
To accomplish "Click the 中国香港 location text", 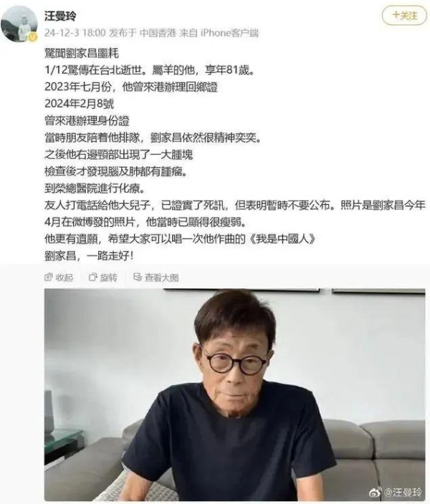I will (158, 33).
